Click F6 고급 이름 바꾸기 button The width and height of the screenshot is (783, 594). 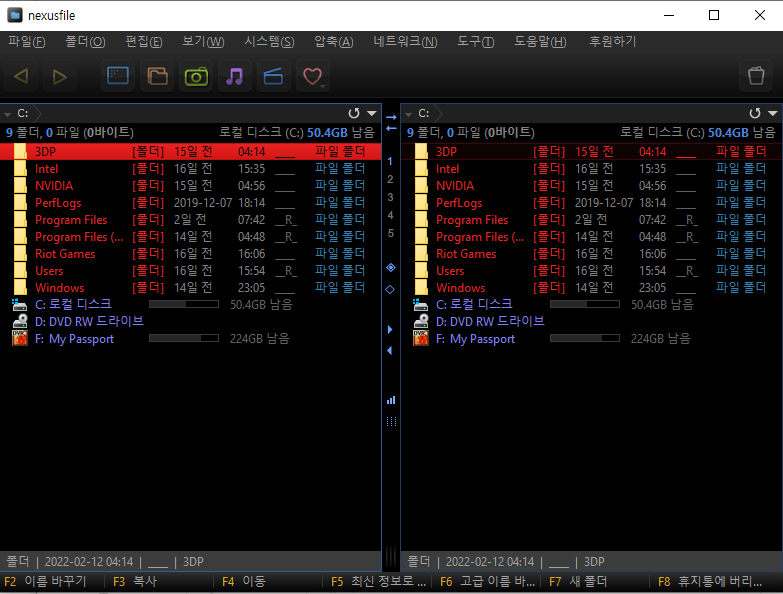point(487,582)
